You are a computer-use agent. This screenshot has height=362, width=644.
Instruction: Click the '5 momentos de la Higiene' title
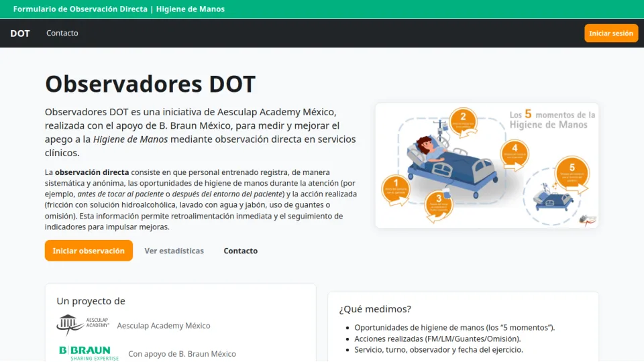tap(551, 119)
